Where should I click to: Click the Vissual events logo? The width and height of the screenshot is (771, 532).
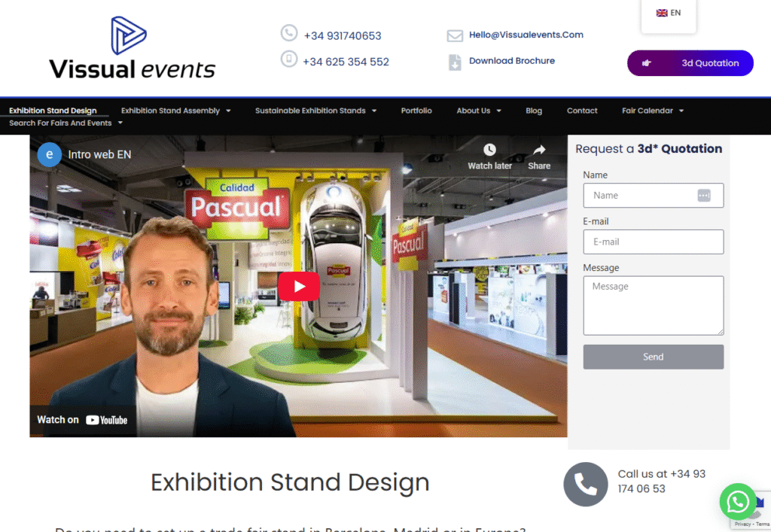coord(132,48)
